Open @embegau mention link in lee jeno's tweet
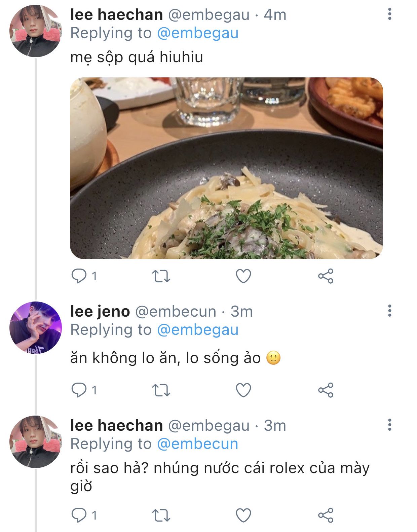The width and height of the screenshot is (417, 532). [198, 330]
